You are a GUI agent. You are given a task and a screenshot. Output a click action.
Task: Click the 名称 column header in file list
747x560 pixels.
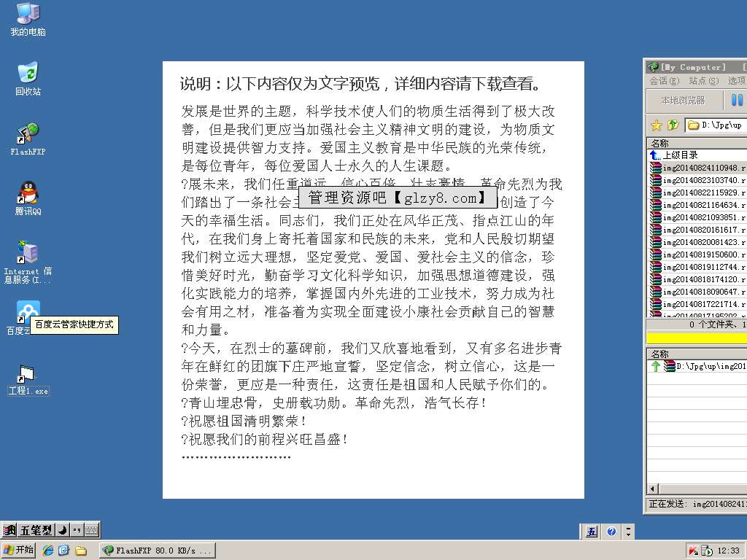(x=697, y=143)
